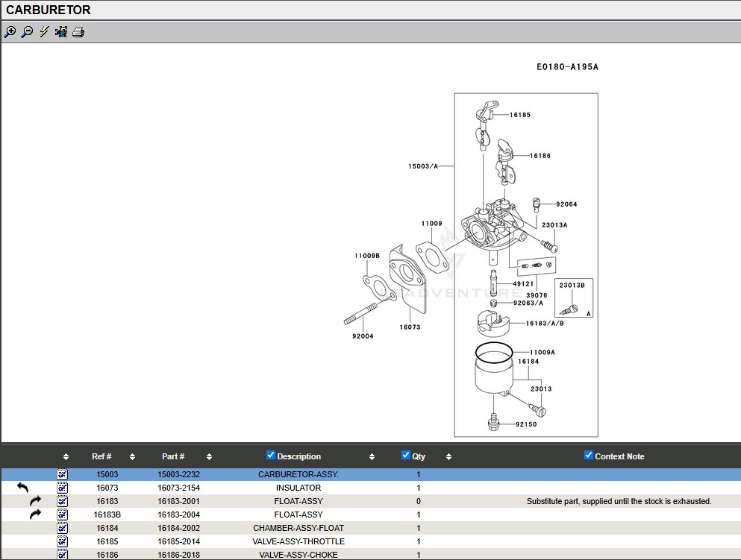This screenshot has height=560, width=741.
Task: Click the lightning bolt toolbar icon
Action: (x=44, y=32)
